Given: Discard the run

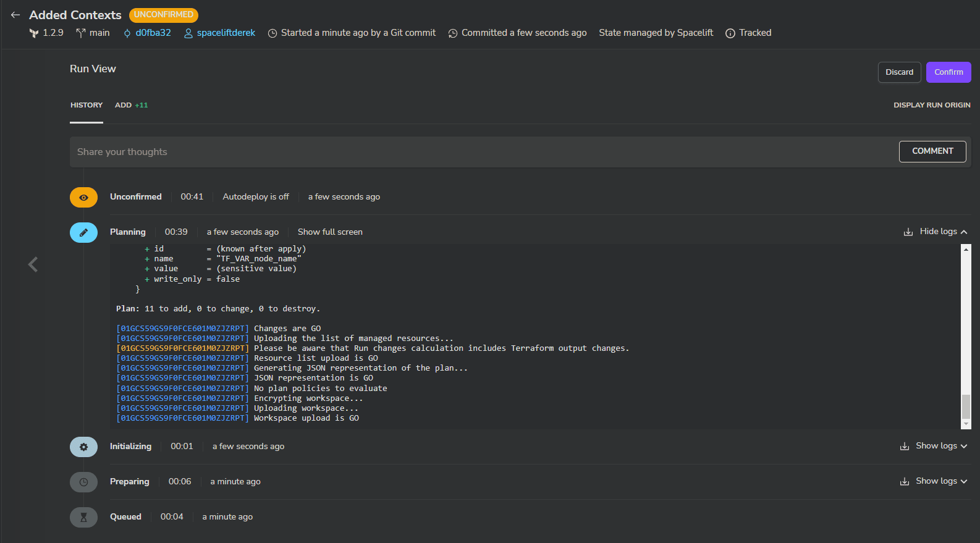Looking at the screenshot, I should pos(899,72).
